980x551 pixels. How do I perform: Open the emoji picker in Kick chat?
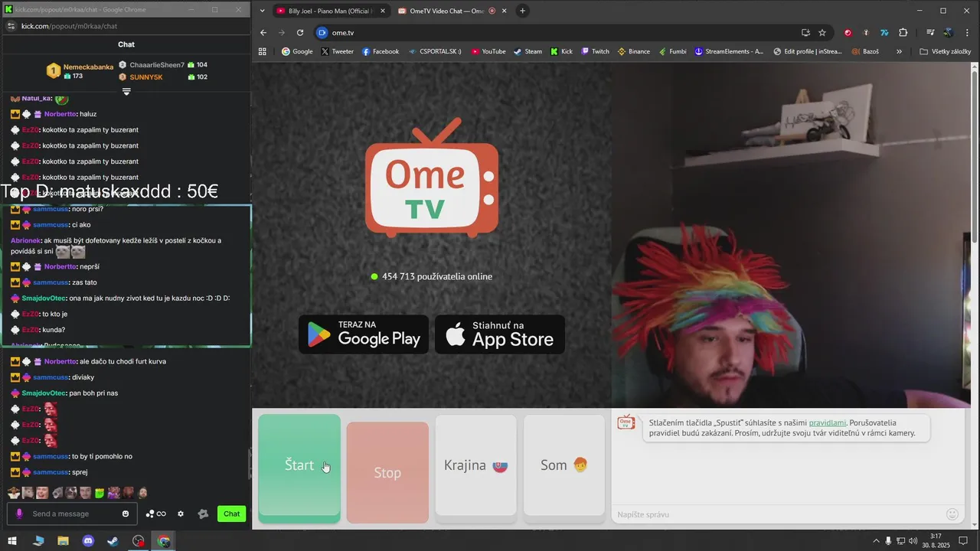point(126,514)
